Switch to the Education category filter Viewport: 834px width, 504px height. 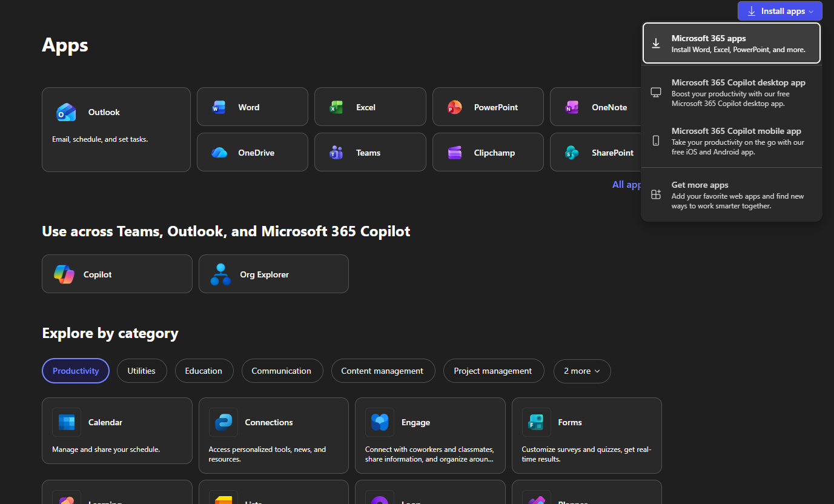click(204, 371)
